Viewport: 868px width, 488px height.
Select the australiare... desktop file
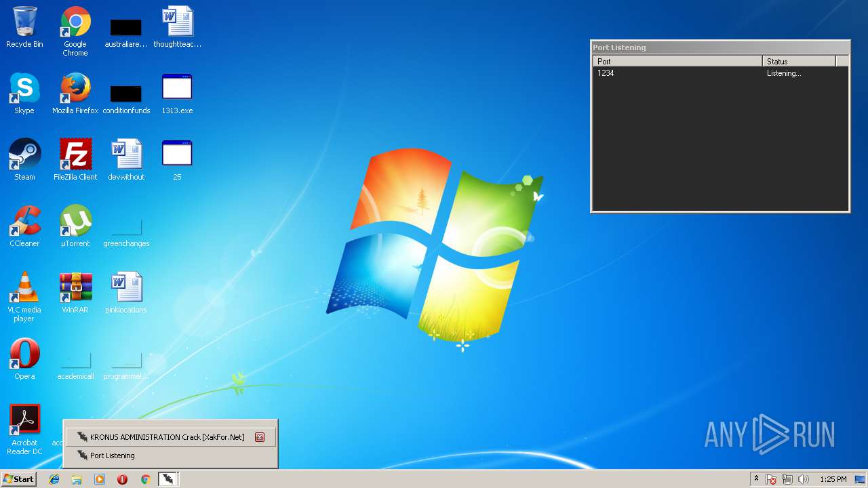point(126,33)
